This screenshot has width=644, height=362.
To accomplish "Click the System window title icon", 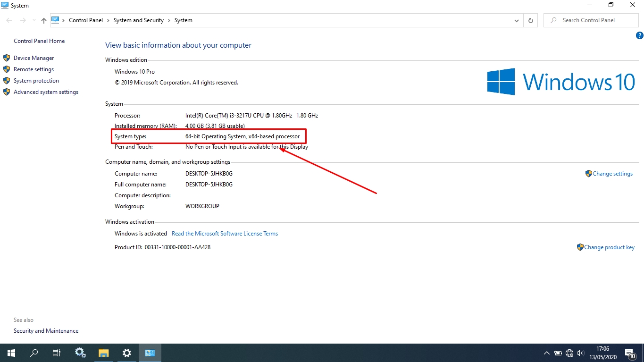I will (5, 5).
